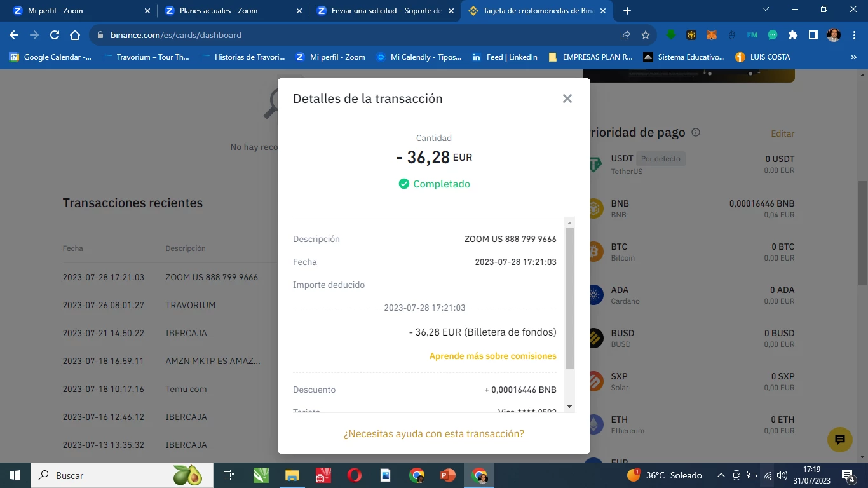The height and width of the screenshot is (488, 868).
Task: Open the Chrome profile avatar
Action: (834, 35)
